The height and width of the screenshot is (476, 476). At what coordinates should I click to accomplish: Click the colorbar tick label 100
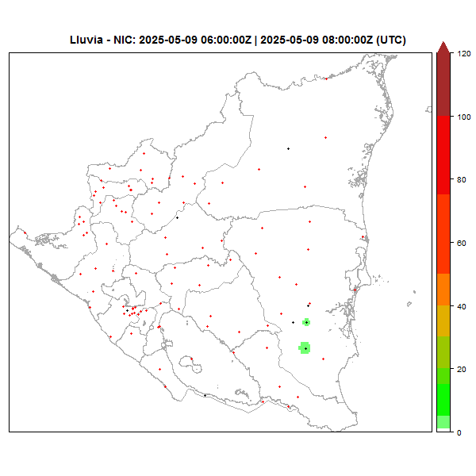click(464, 117)
